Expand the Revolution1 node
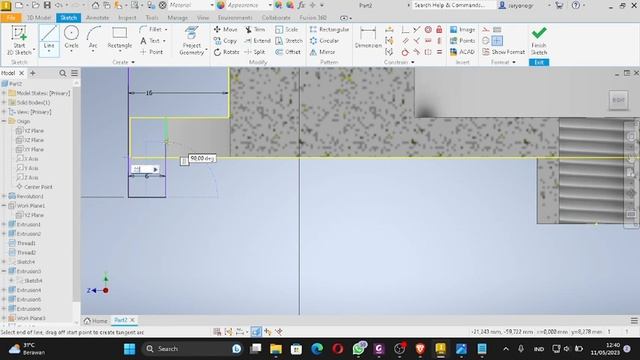Viewport: 640px width, 360px height. [4, 196]
